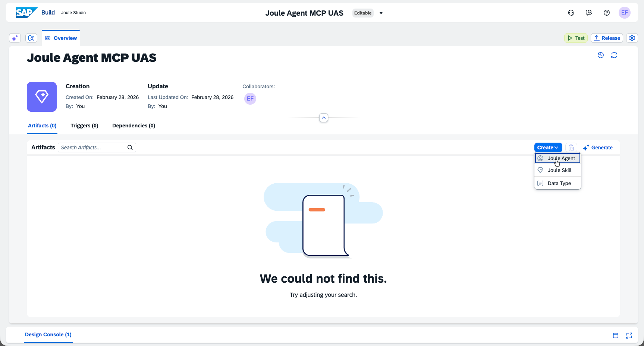Open the support headset icon
This screenshot has height=346, width=644.
(571, 13)
